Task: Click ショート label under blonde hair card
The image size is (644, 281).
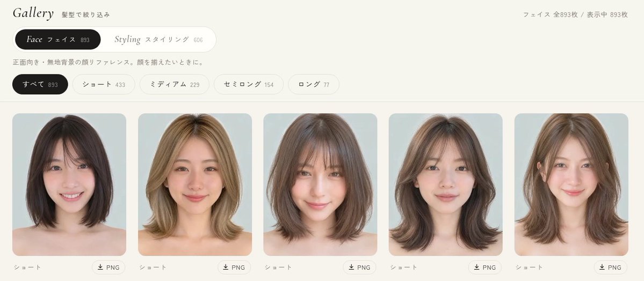Action: 153,268
